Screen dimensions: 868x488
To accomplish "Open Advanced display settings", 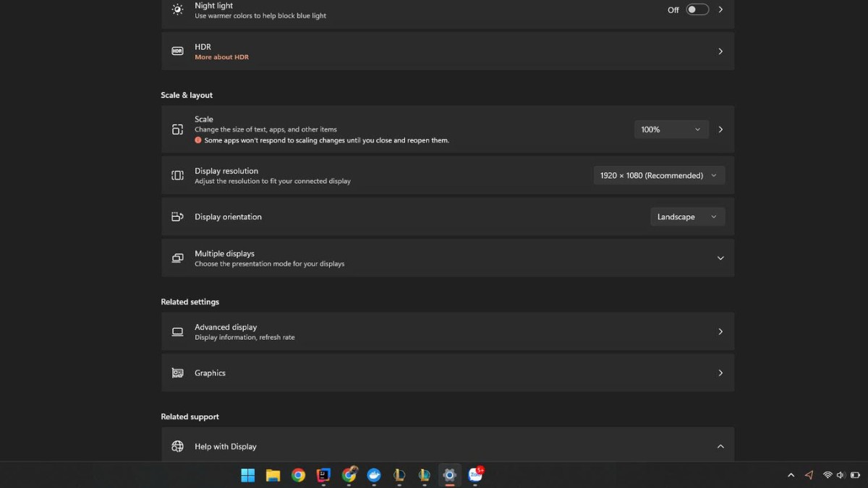I will [x=447, y=332].
